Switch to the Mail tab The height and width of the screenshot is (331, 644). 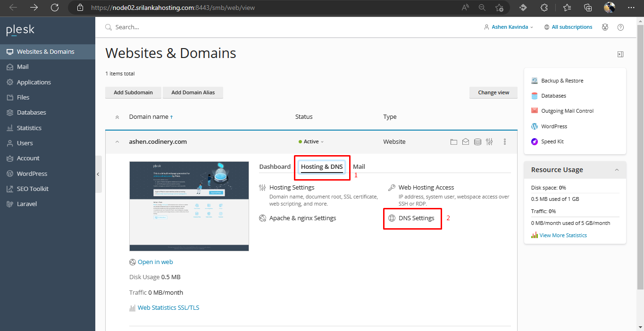coord(359,167)
